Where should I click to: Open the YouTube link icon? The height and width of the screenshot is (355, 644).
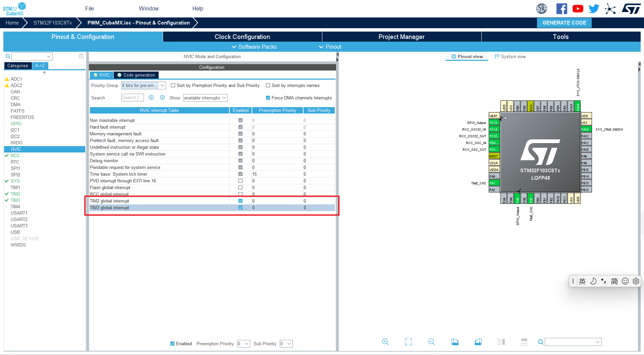click(578, 9)
